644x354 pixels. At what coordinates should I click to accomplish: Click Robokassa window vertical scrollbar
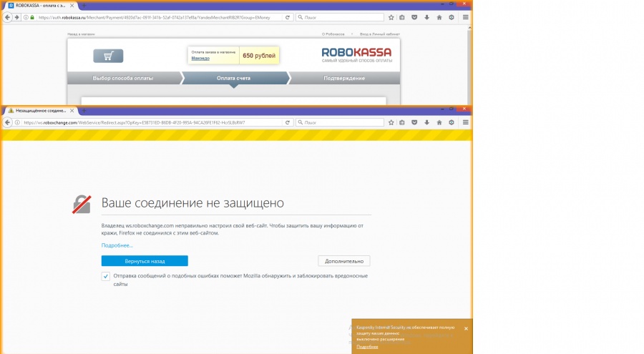[x=470, y=65]
